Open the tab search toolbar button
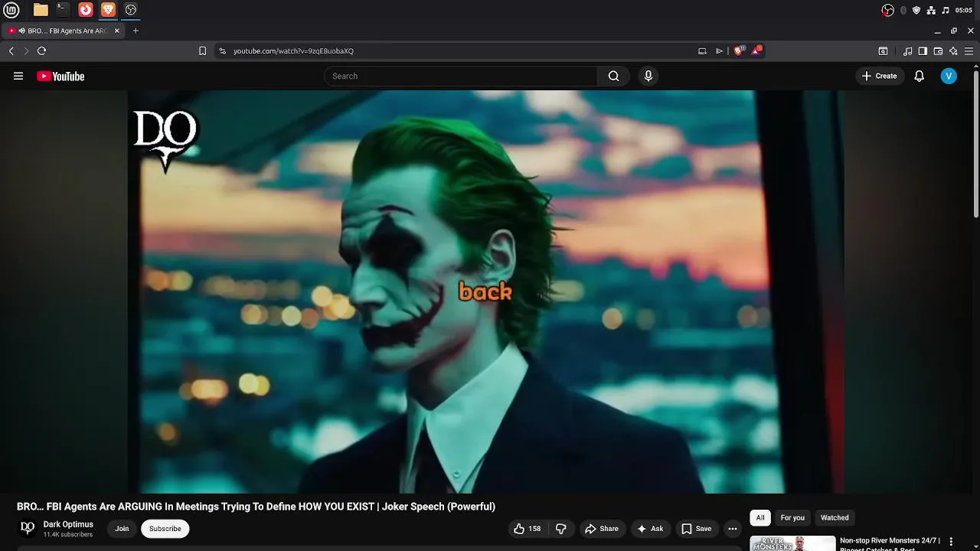The height and width of the screenshot is (551, 980). pyautogui.click(x=883, y=51)
